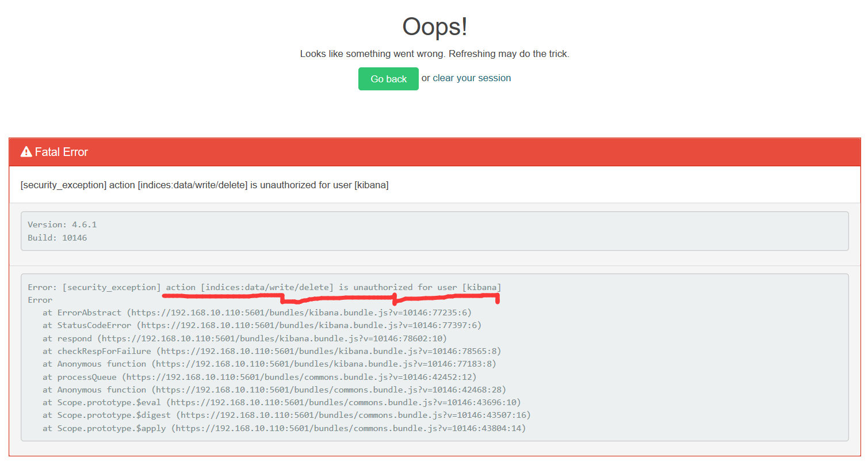Select the Scope.prototype.$digest stack line
The image size is (868, 461).
(x=286, y=415)
